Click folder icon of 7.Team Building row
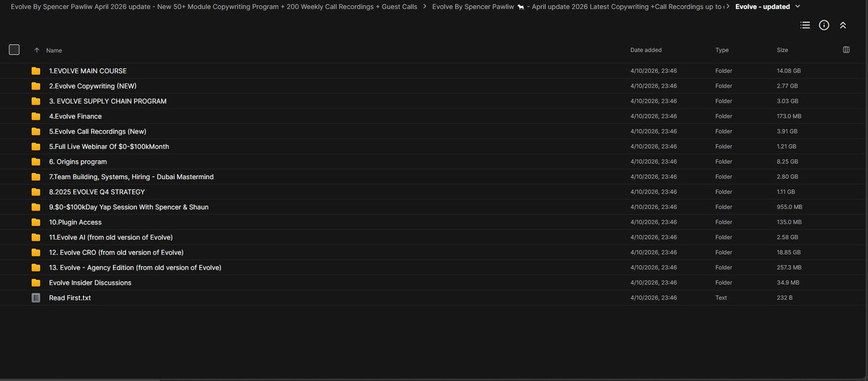The height and width of the screenshot is (381, 868). point(36,177)
